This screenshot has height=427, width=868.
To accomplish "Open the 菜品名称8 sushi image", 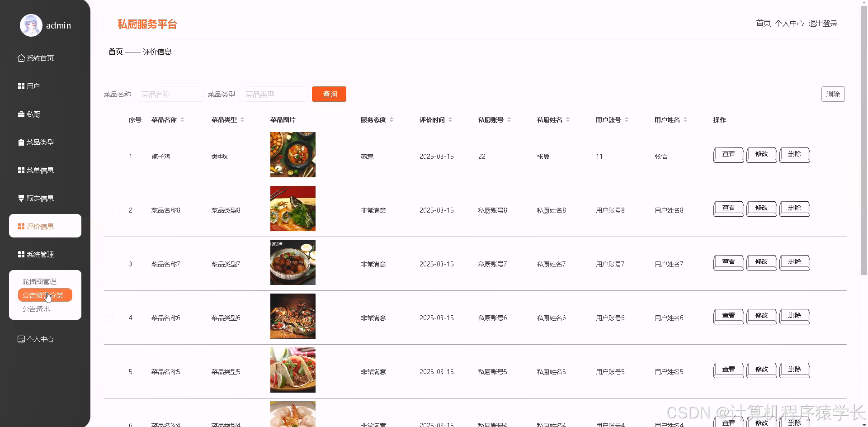I will click(293, 209).
